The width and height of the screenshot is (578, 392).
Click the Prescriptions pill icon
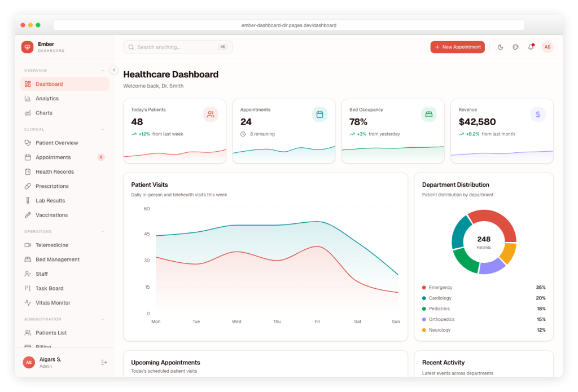coord(28,186)
